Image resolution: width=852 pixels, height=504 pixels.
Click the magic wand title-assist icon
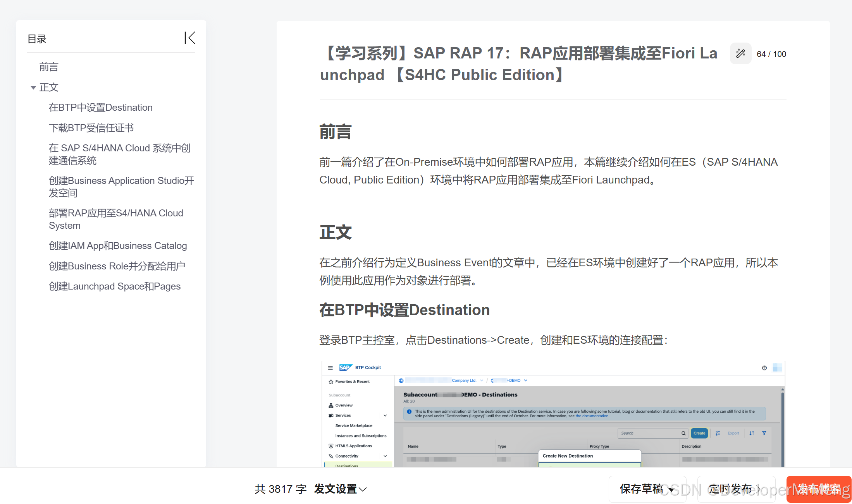pos(740,53)
